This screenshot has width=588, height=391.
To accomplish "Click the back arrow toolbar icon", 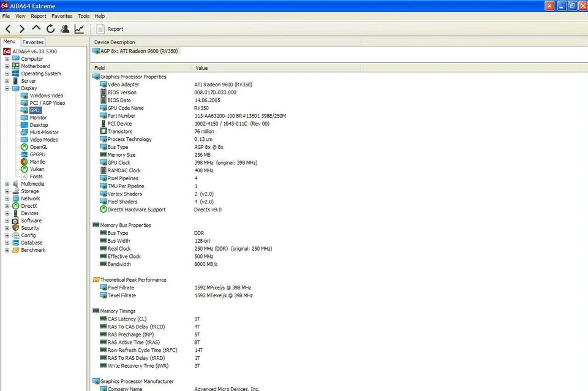I will point(7,28).
